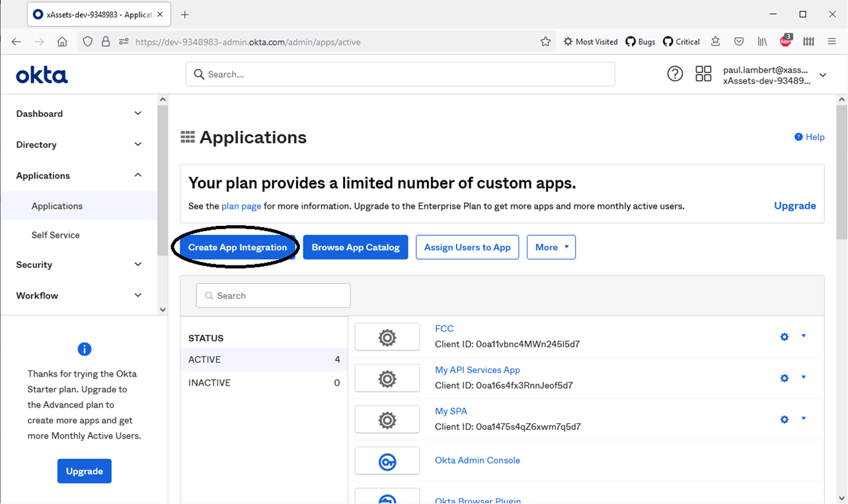Click the application list search field
The width and height of the screenshot is (848, 504).
(x=273, y=295)
